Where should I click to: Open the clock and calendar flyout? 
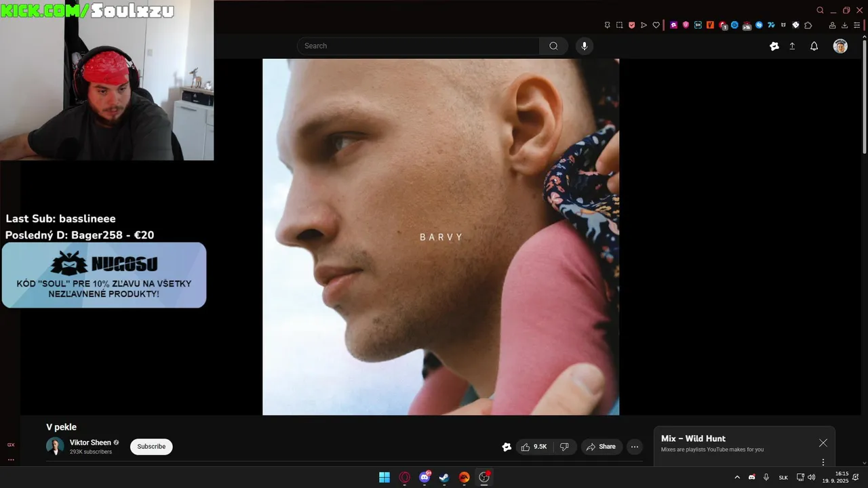click(x=835, y=477)
